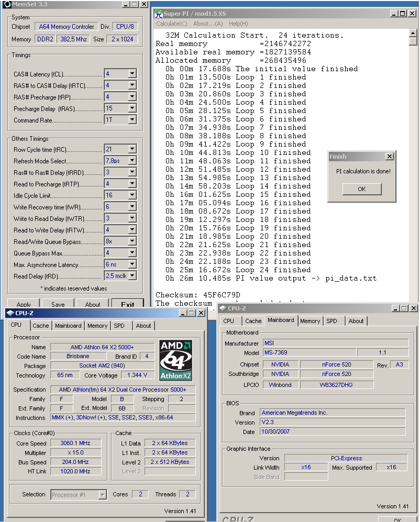
Task: Open the CAS# Latency (tCL) dropdown
Action: [x=132, y=74]
